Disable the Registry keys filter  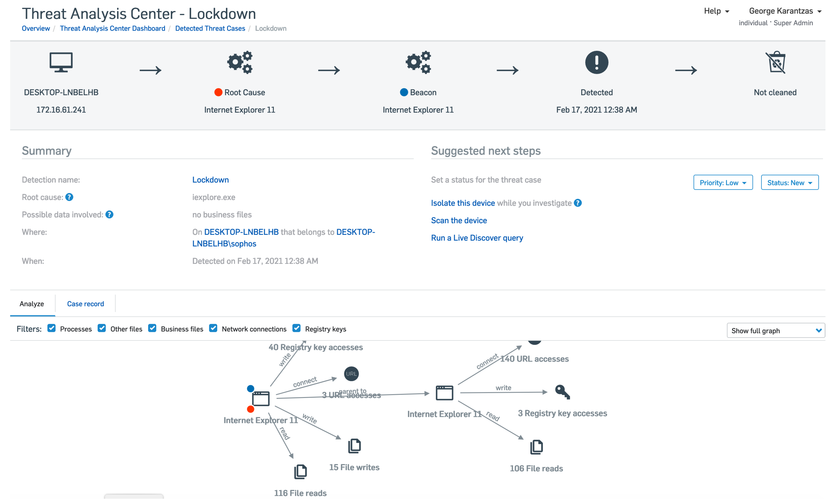click(297, 328)
